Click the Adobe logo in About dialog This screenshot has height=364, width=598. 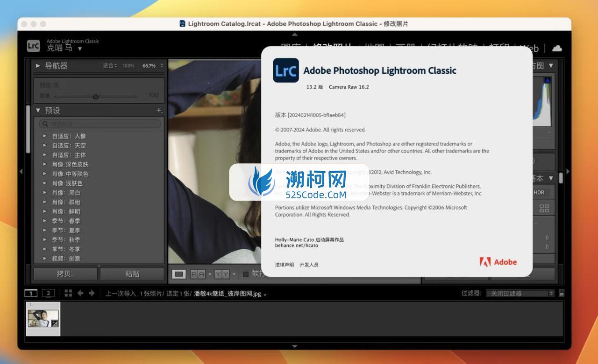(498, 262)
